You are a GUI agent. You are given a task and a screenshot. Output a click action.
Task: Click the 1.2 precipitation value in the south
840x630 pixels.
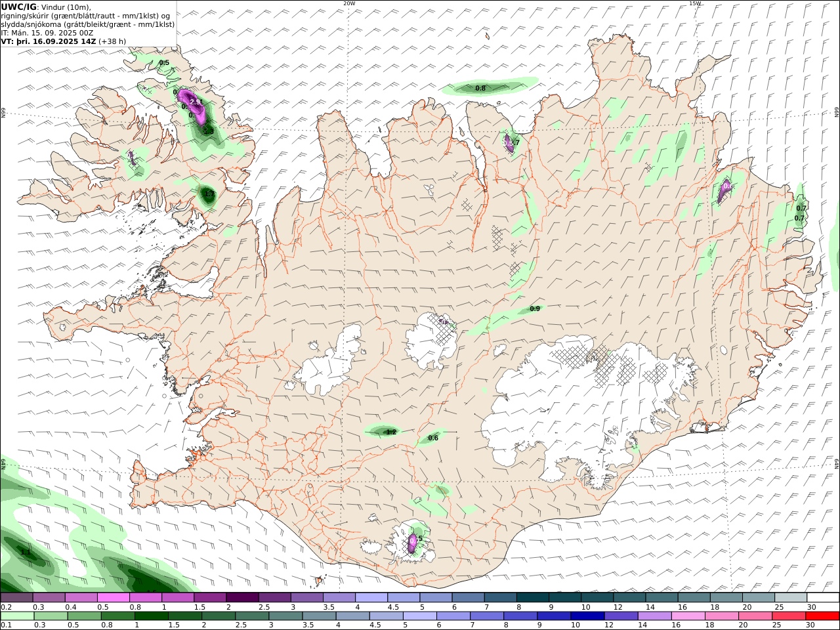point(391,432)
